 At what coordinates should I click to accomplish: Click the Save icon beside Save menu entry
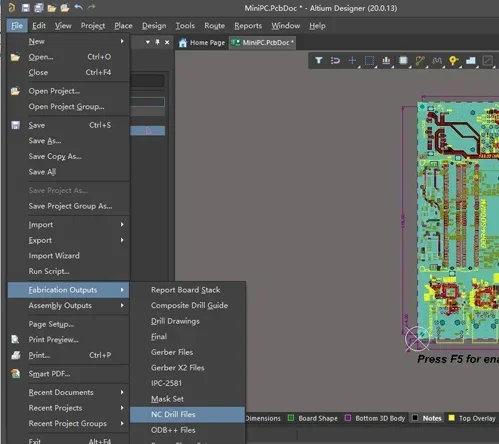pos(15,125)
